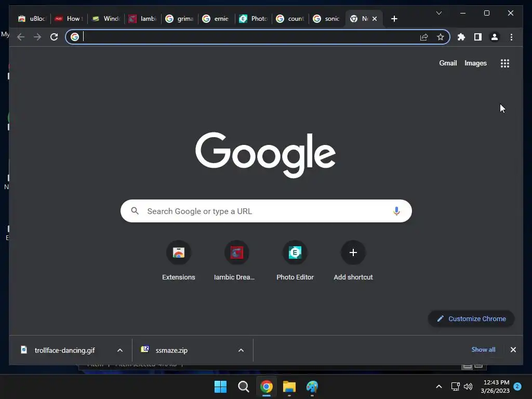Open Google Images link
The width and height of the screenshot is (532, 399).
pos(475,63)
